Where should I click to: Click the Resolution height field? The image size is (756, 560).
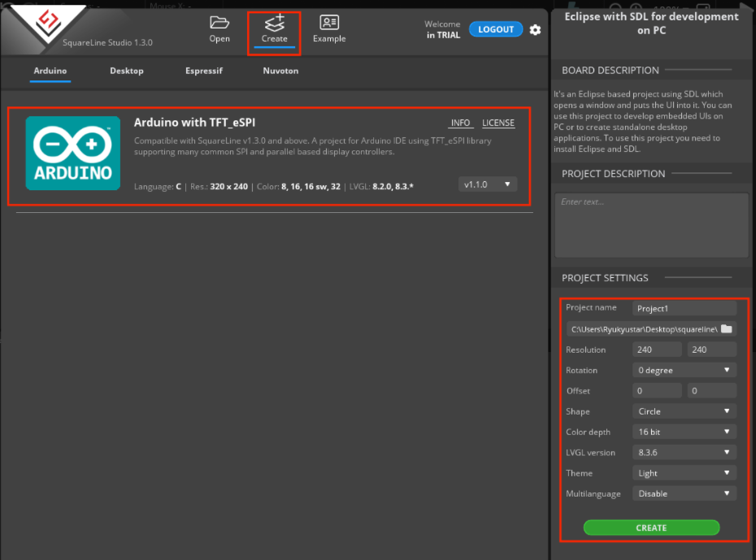711,349
